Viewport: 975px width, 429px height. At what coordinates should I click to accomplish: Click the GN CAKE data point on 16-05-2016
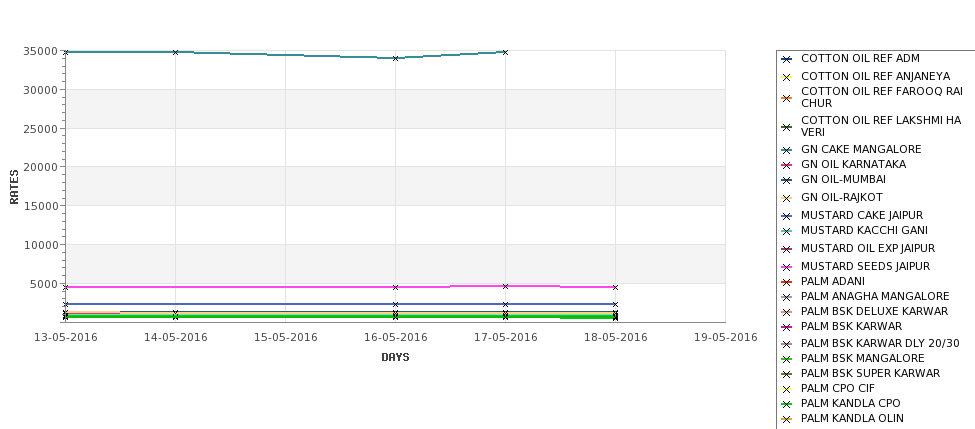coord(395,58)
